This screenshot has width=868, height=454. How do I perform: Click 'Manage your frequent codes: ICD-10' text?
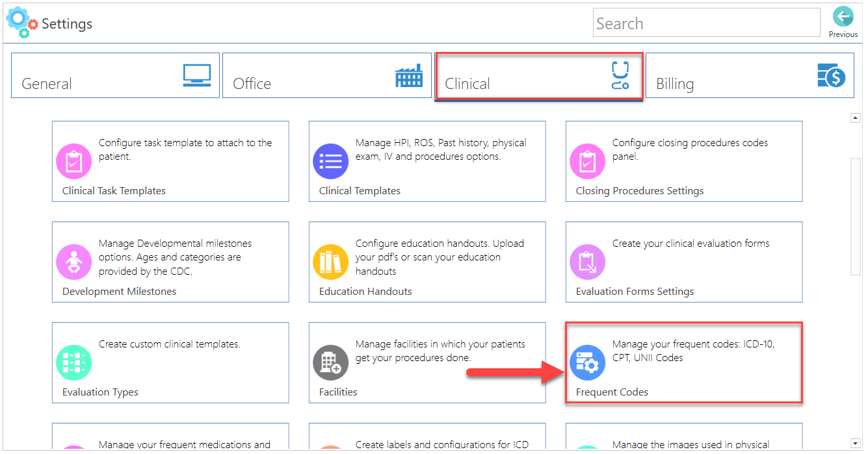(693, 351)
